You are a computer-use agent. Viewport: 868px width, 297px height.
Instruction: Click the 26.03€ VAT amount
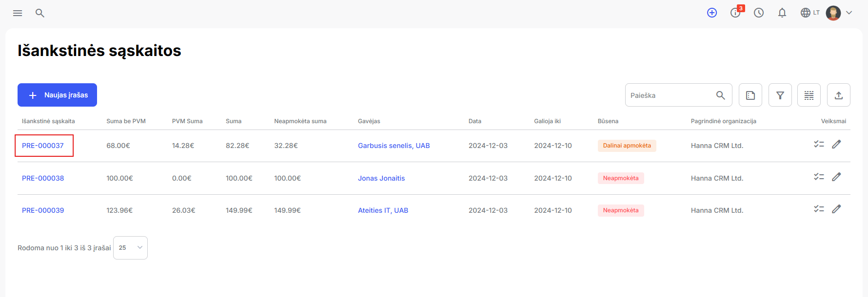tap(183, 210)
